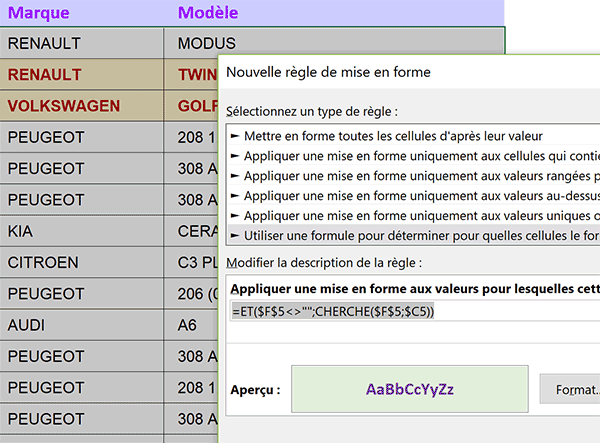Select the CERA model cell

pyautogui.click(x=191, y=231)
